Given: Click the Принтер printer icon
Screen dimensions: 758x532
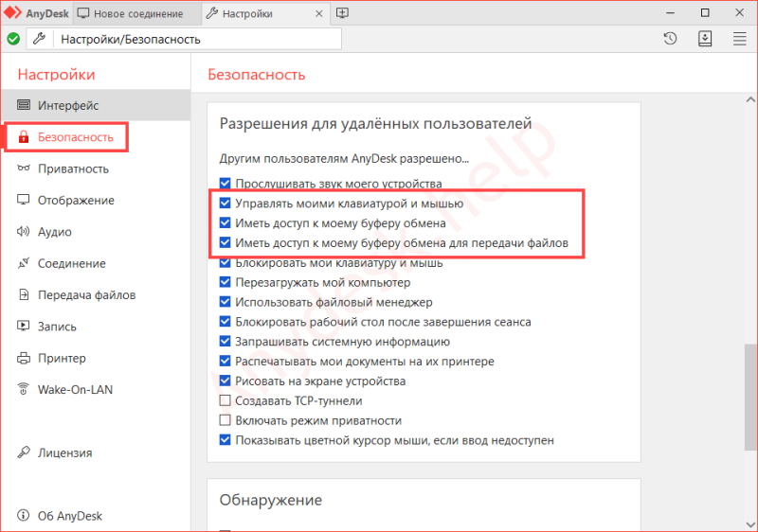Looking at the screenshot, I should pos(23,358).
